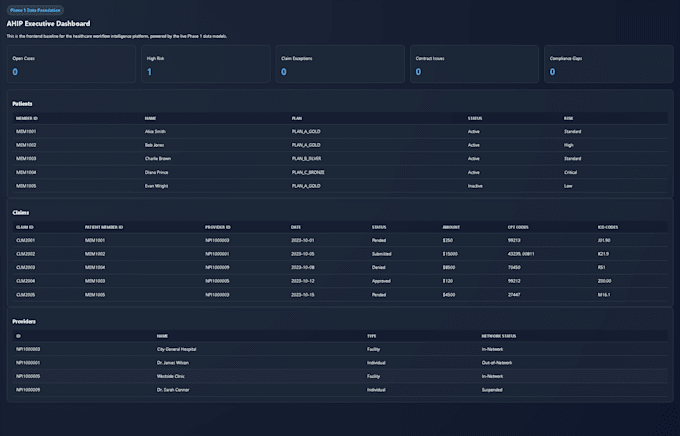Click the NETWORK STATUS column header
The image size is (680, 436).
tap(499, 336)
